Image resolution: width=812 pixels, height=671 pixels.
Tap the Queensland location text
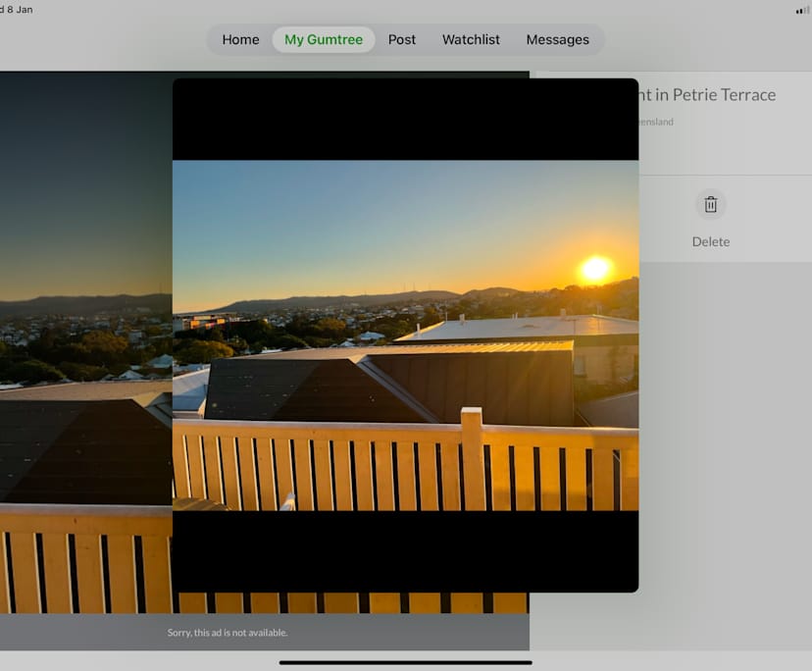(656, 123)
